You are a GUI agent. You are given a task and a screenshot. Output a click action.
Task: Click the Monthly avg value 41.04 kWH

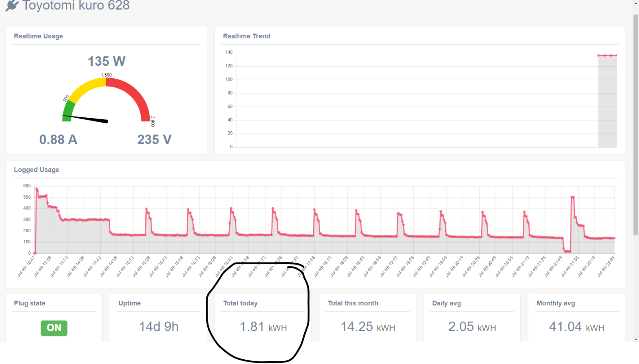[577, 327]
